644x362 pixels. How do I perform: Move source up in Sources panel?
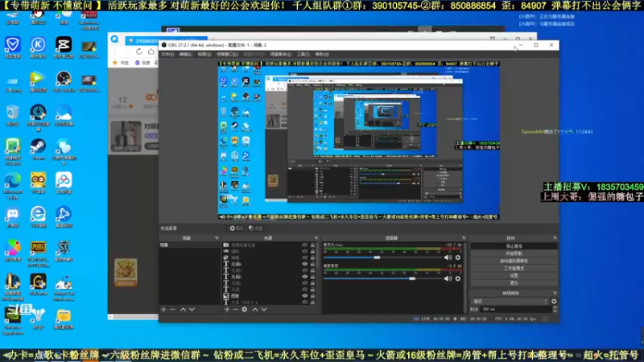[255, 310]
